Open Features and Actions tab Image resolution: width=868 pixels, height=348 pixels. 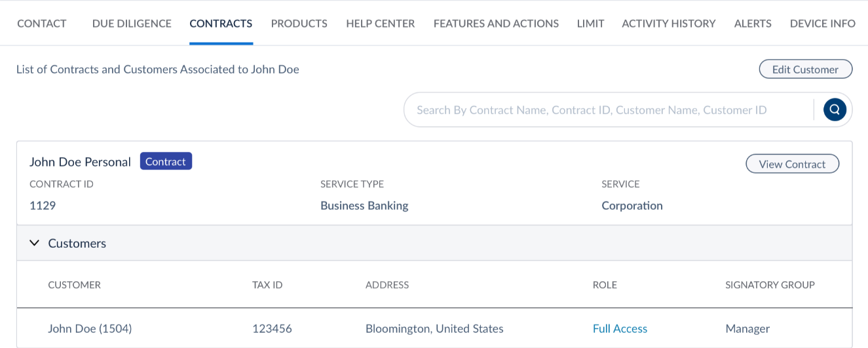(496, 24)
